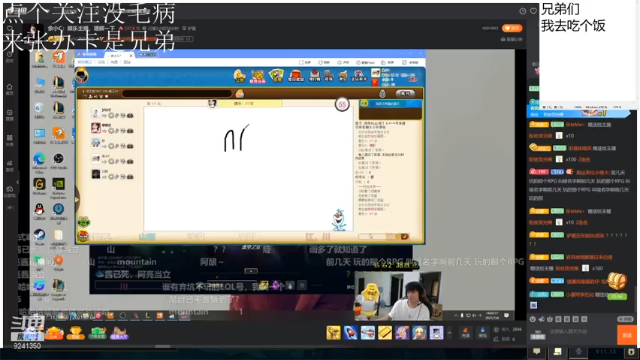Viewport: 640px width, 360px height.
Task: Send the rocket gift
Action: click(x=351, y=333)
